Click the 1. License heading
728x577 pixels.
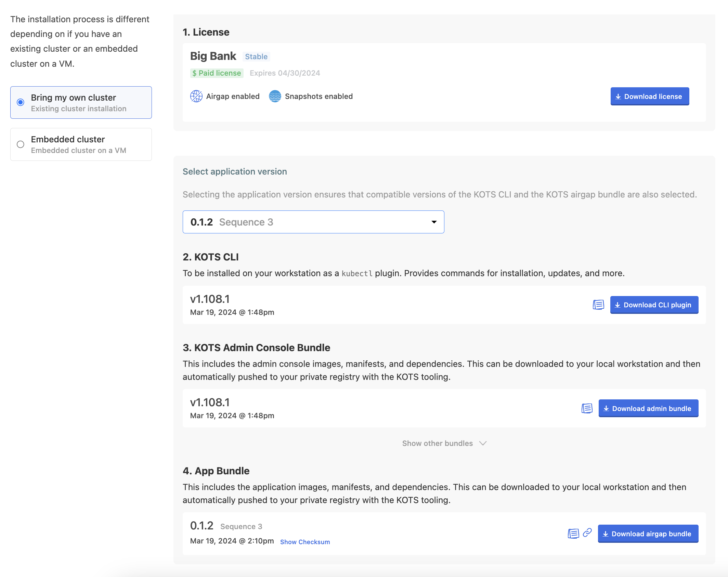coord(206,32)
